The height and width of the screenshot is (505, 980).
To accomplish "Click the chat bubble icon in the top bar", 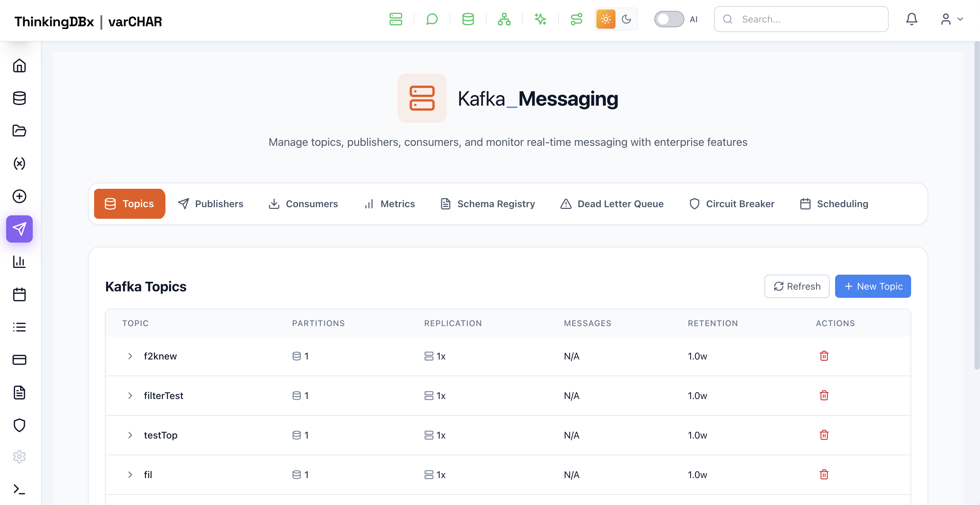I will tap(432, 19).
